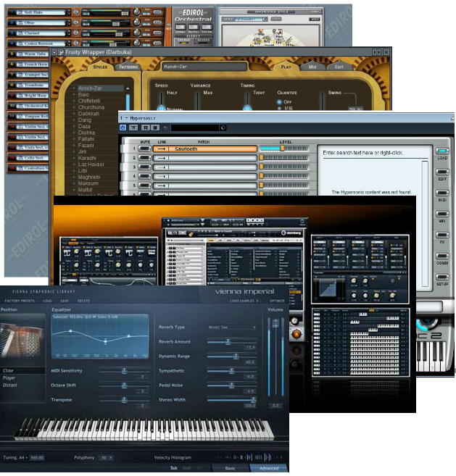Toggle Reverb effect in Edirol Orchestral
The height and width of the screenshot is (476, 456).
point(203,41)
